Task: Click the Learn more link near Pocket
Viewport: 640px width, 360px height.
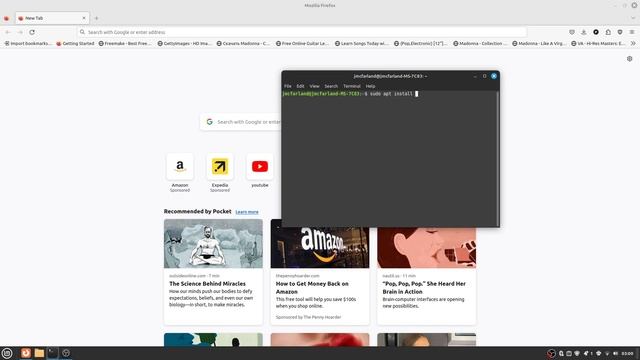Action: click(247, 212)
